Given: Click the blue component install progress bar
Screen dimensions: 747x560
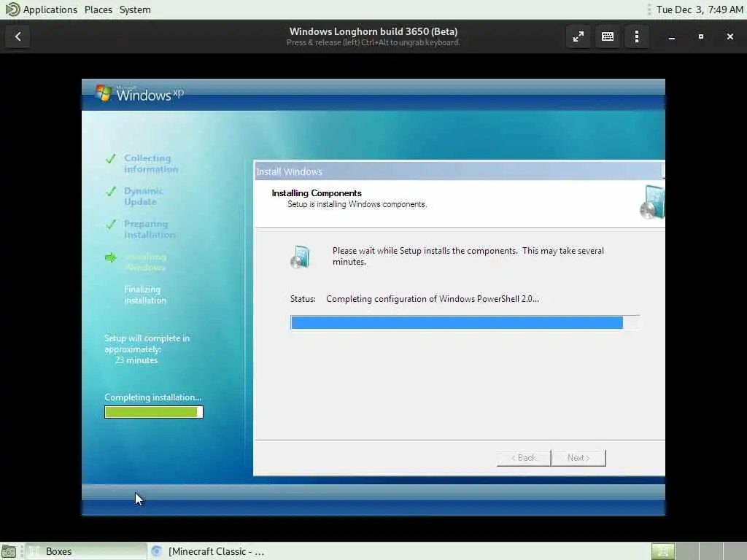Looking at the screenshot, I should pyautogui.click(x=465, y=322).
